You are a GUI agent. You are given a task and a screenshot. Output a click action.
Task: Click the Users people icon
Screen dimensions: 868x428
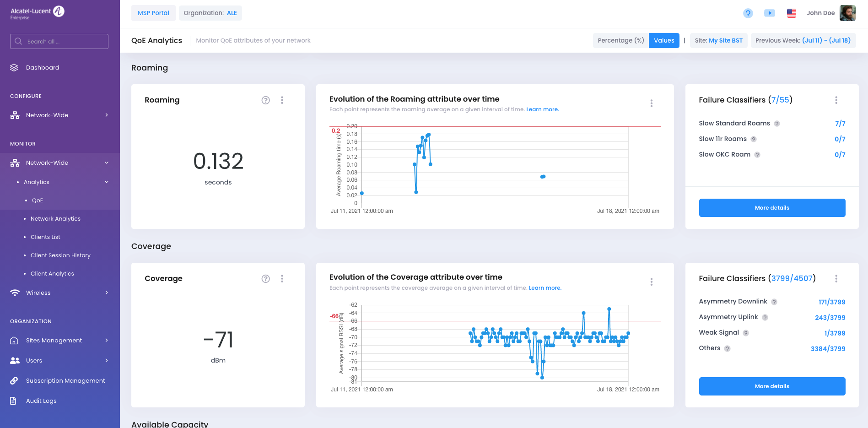[x=15, y=360]
